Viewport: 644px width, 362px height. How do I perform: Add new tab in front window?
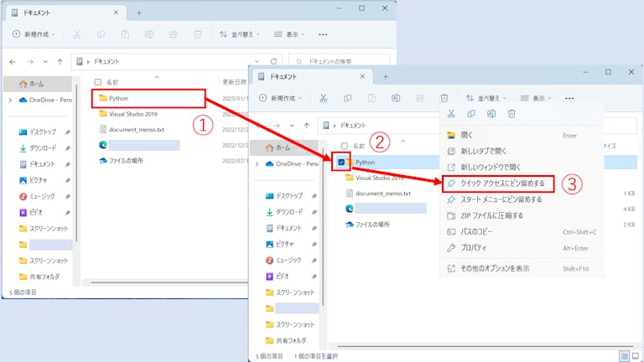pyautogui.click(x=385, y=77)
